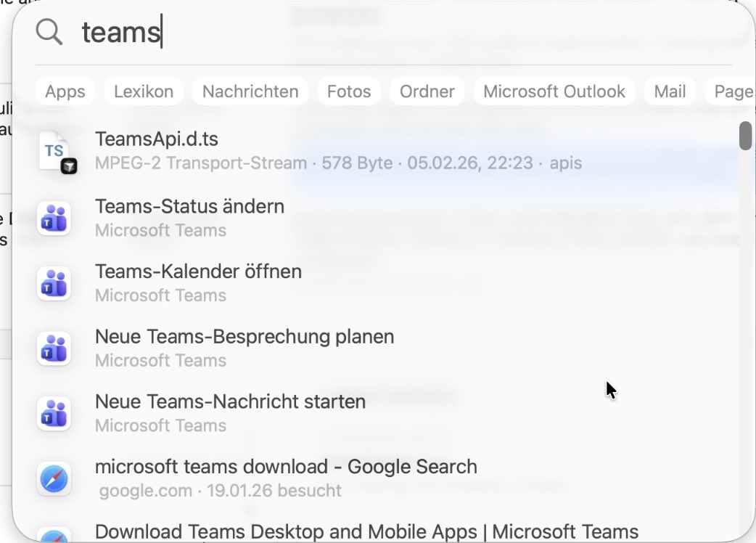Click Microsoft Teams subtitle under Neue Teams-Nachricht starten
756x543 pixels.
[x=160, y=425]
